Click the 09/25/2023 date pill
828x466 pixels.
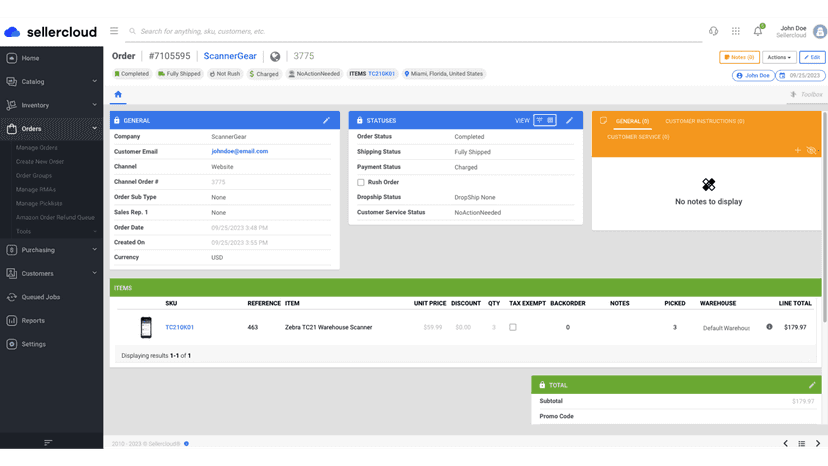[x=800, y=76]
